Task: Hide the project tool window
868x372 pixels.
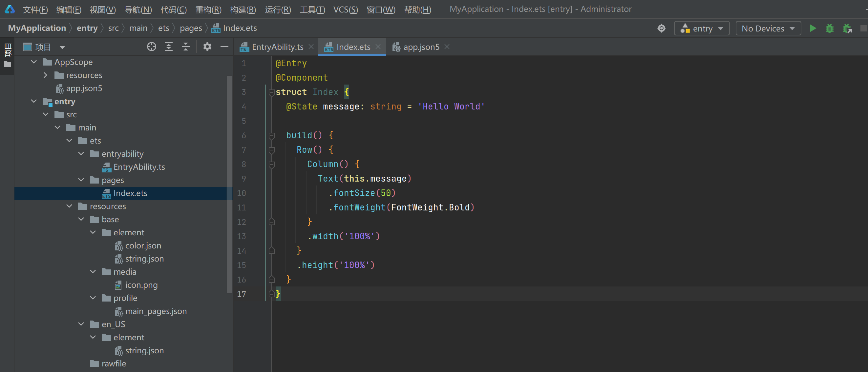Action: click(x=224, y=47)
